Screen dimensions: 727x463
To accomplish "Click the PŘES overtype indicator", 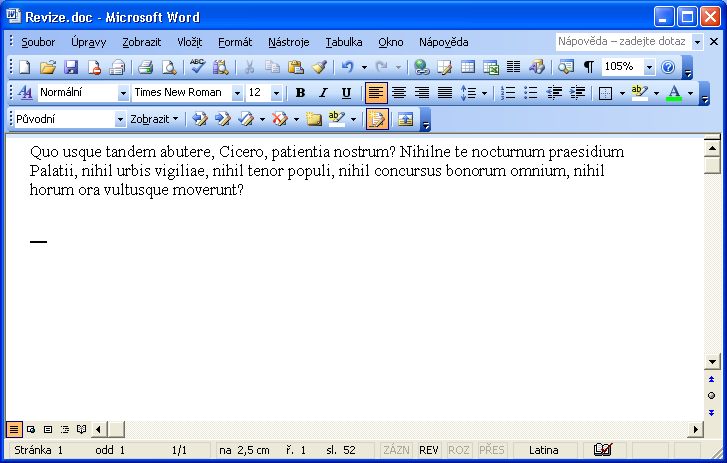I will [x=491, y=450].
